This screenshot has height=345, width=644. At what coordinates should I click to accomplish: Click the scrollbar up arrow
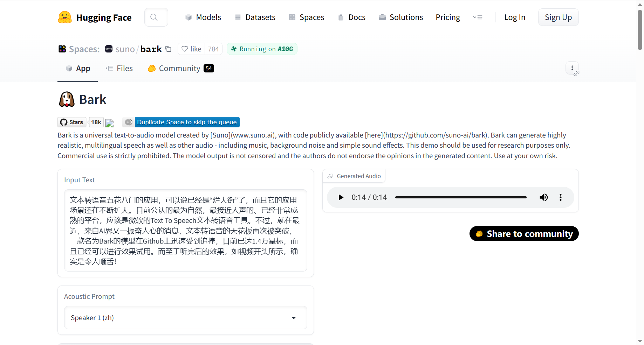[x=640, y=4]
